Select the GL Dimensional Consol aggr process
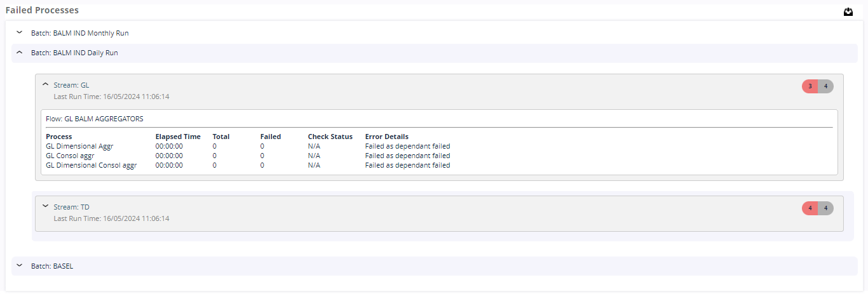 [x=92, y=165]
